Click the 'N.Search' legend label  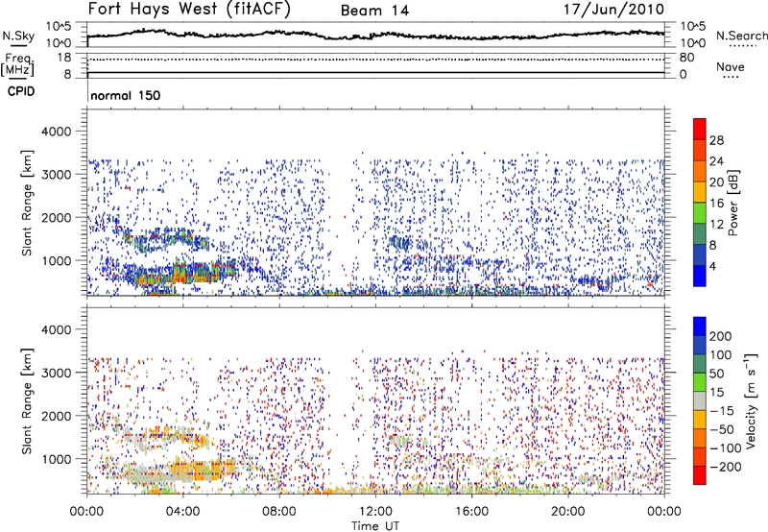click(x=741, y=36)
